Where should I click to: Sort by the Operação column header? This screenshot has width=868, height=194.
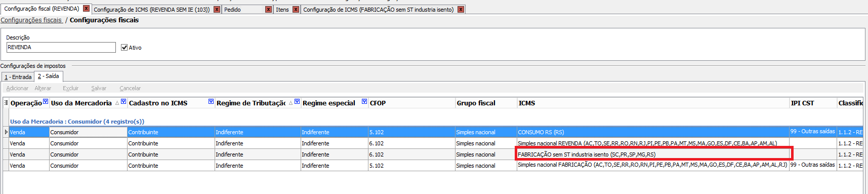pyautogui.click(x=26, y=103)
